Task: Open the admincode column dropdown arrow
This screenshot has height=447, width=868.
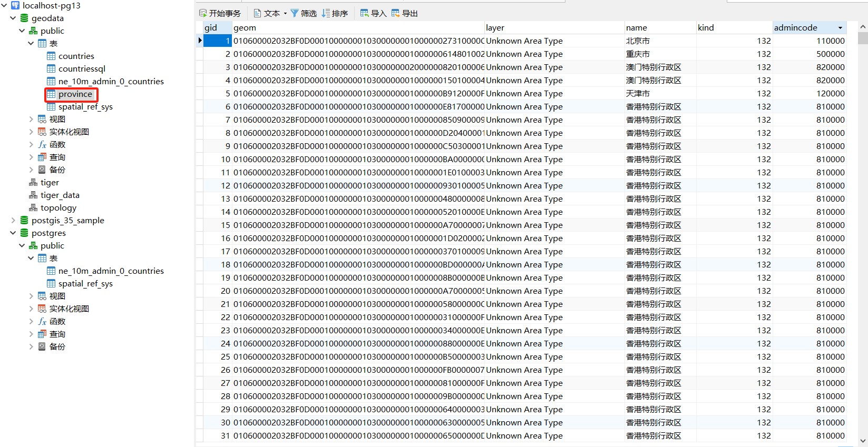Action: click(x=840, y=28)
